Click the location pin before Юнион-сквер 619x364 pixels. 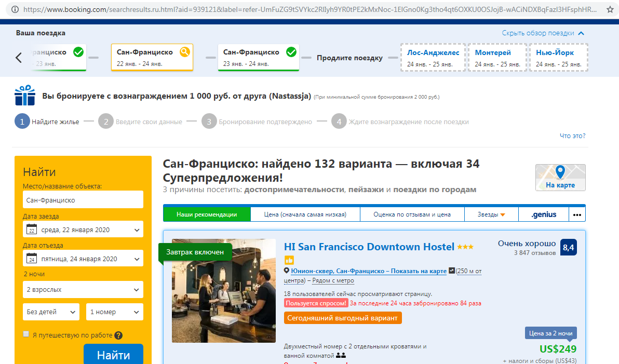coord(287,271)
